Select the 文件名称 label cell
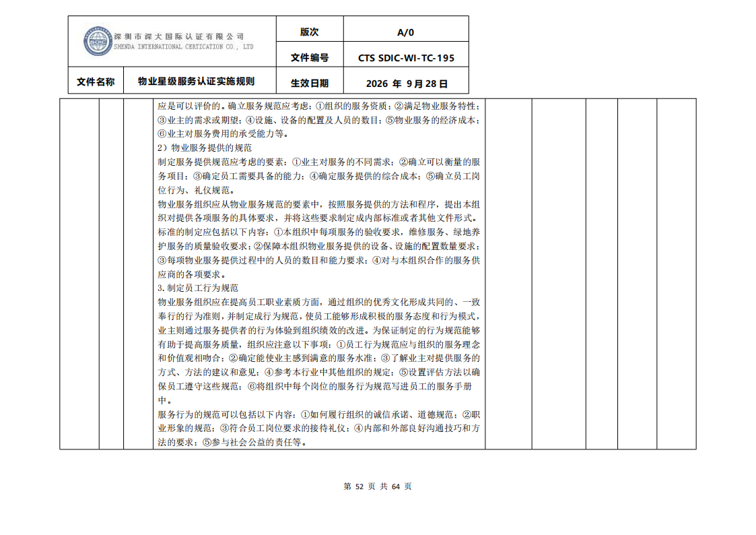Image resolution: width=756 pixels, height=535 pixels. pos(96,82)
